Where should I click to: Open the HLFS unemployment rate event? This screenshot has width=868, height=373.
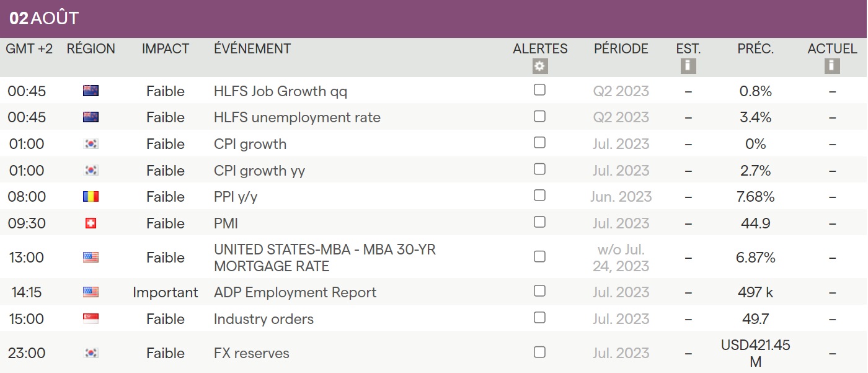pos(297,117)
